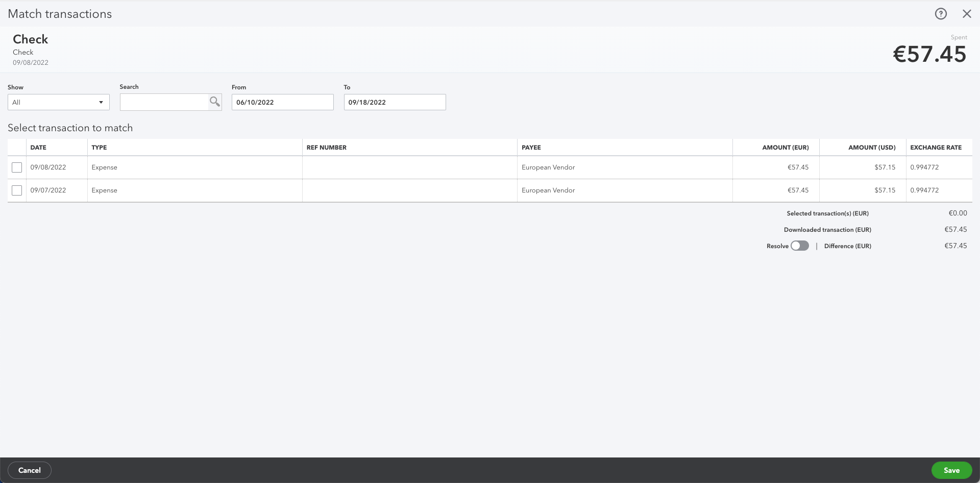Click €57.45 amount in the 09/08/2022 row
The image size is (980, 483).
tap(798, 167)
